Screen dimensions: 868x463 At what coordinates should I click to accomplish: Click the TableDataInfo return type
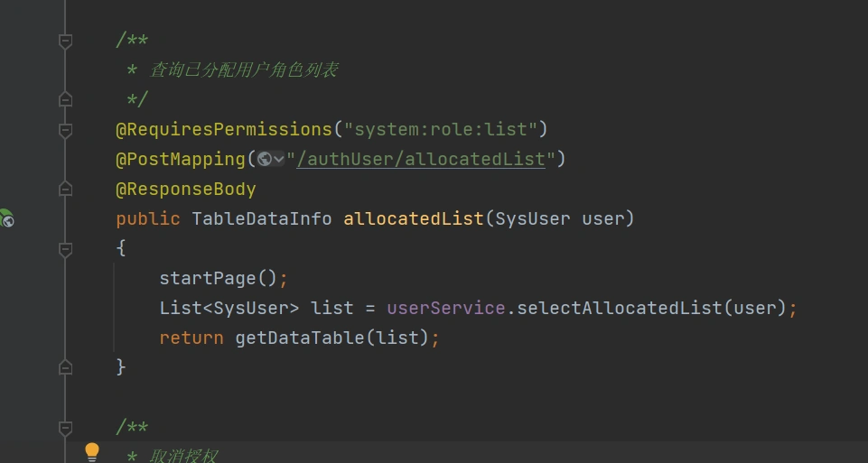[262, 218]
